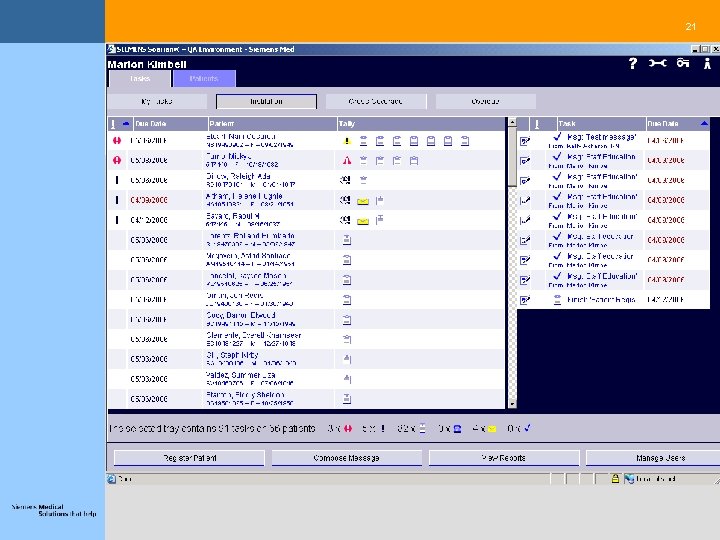Sort the right pane by Due Date arrow
The width and height of the screenshot is (720, 540).
704,124
